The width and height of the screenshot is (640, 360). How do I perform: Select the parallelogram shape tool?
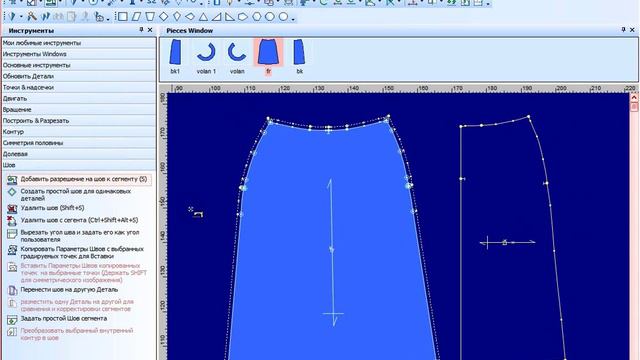(136, 17)
